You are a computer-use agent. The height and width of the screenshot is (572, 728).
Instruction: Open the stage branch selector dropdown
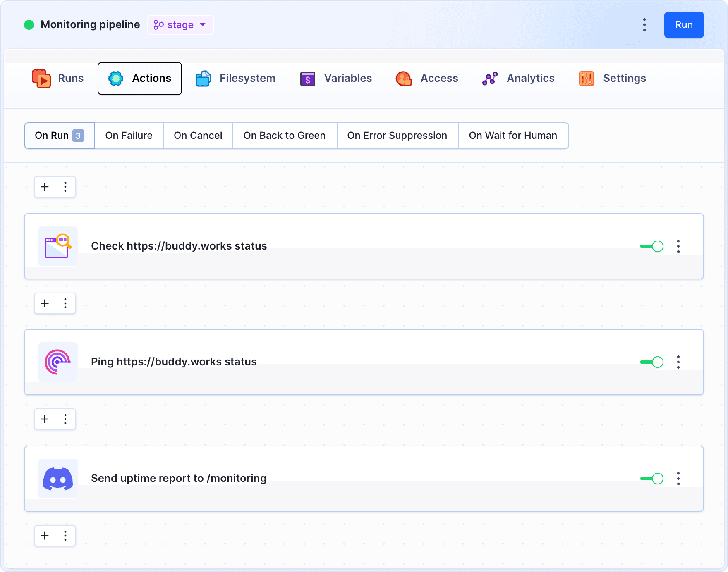(x=180, y=25)
